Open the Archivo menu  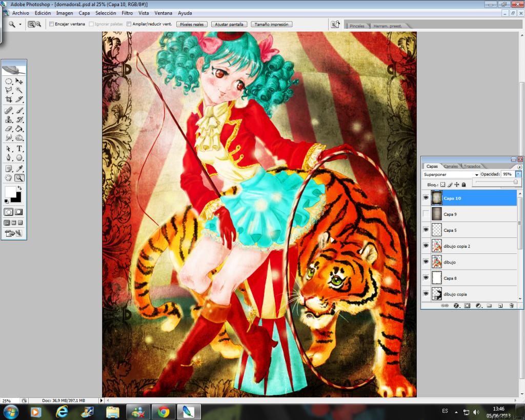(x=21, y=13)
